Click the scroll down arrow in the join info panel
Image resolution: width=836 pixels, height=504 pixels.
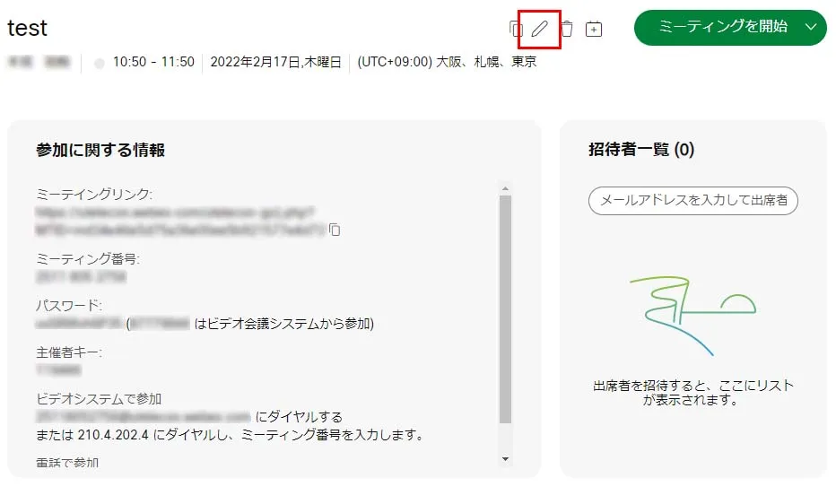point(505,459)
